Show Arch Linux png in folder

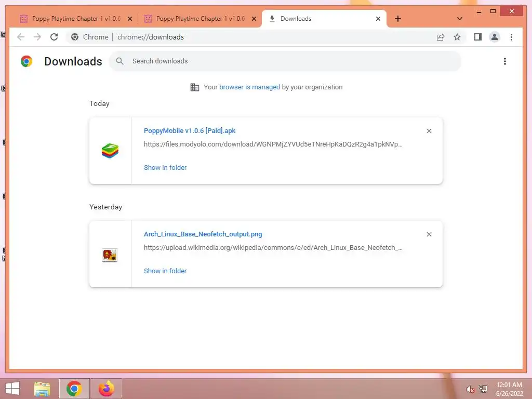tap(165, 271)
